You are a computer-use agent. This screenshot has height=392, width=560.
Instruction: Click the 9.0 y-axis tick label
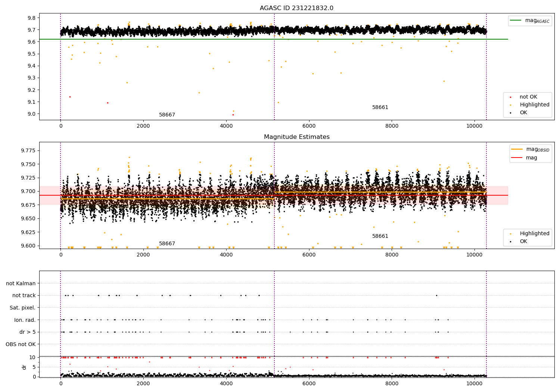[x=32, y=114]
